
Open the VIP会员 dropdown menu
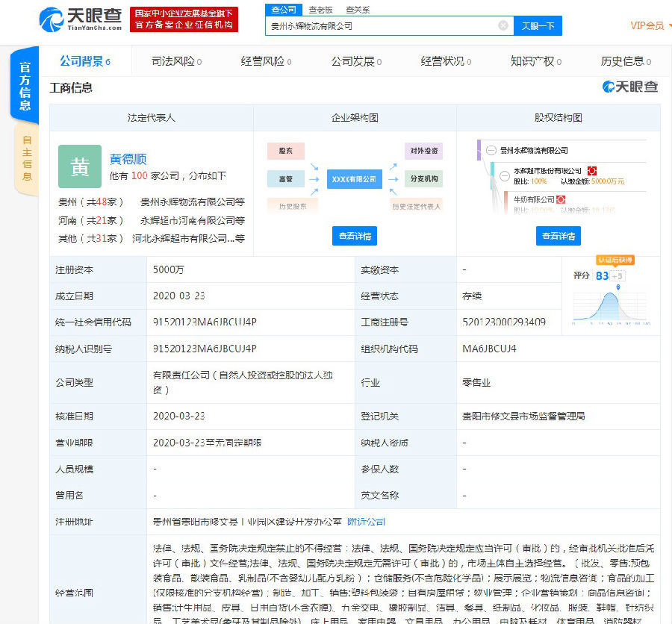(650, 25)
